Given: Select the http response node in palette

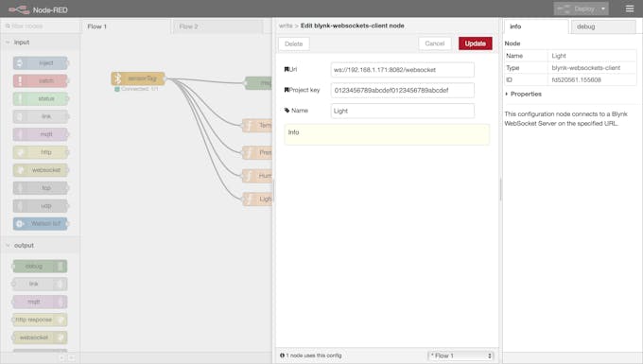Looking at the screenshot, I should 40,320.
